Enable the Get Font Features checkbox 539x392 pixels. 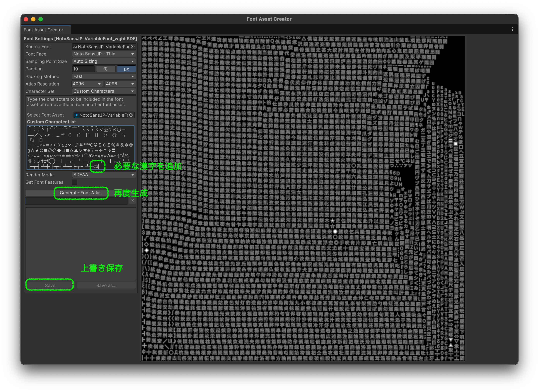tap(75, 182)
